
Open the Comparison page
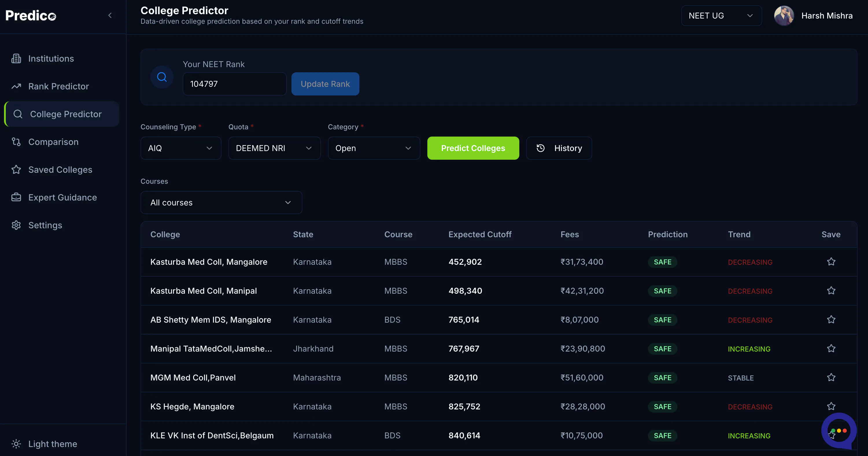coord(53,142)
